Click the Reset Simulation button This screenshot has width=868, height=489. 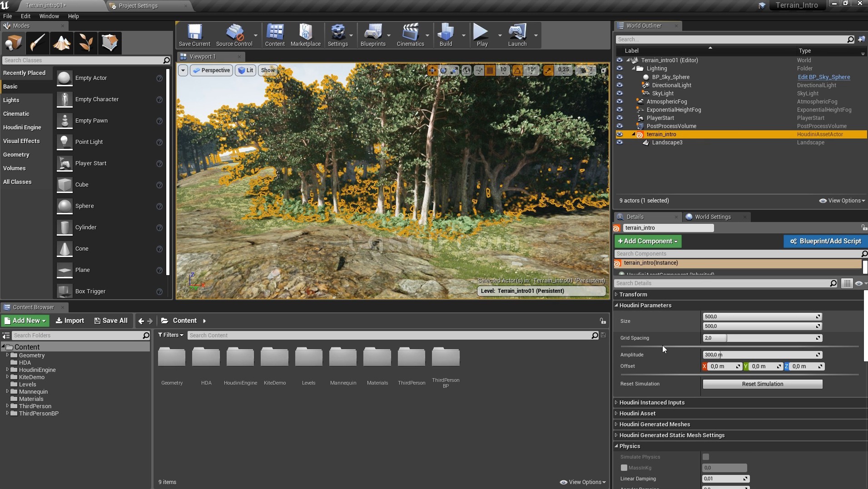(x=762, y=384)
